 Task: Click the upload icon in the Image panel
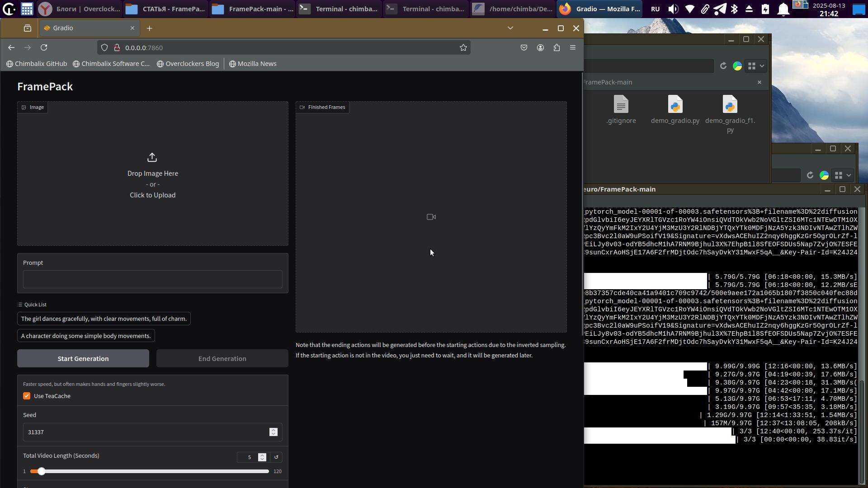[152, 157]
